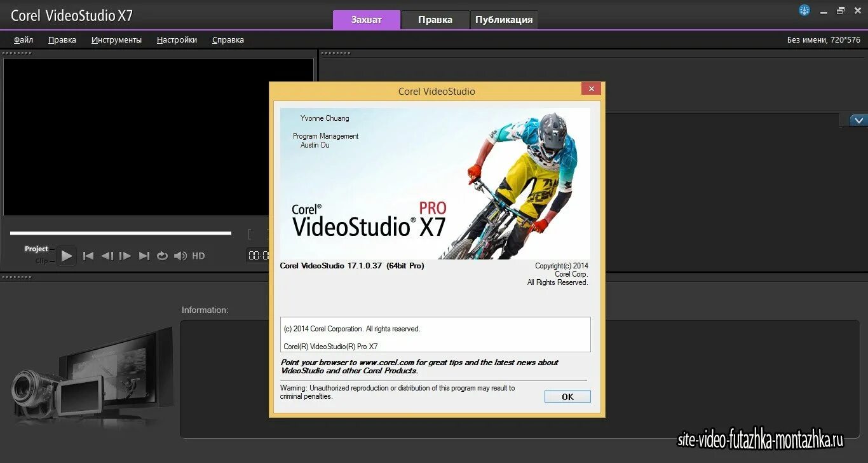This screenshot has width=868, height=463.
Task: Expand the blue dropdown arrow at panel right
Action: point(858,120)
